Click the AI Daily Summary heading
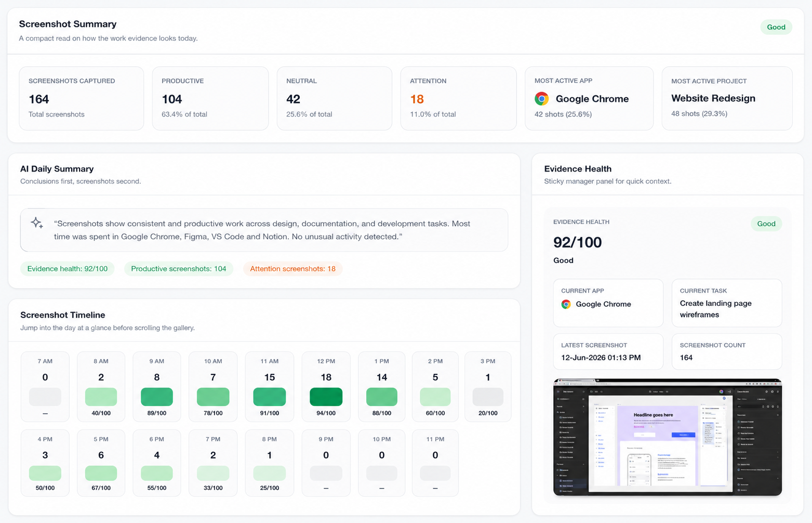 pyautogui.click(x=57, y=169)
